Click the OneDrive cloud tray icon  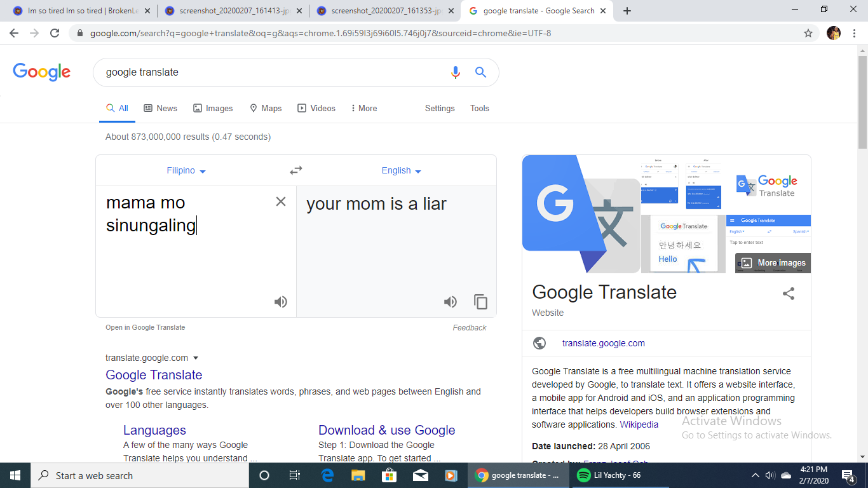click(786, 475)
